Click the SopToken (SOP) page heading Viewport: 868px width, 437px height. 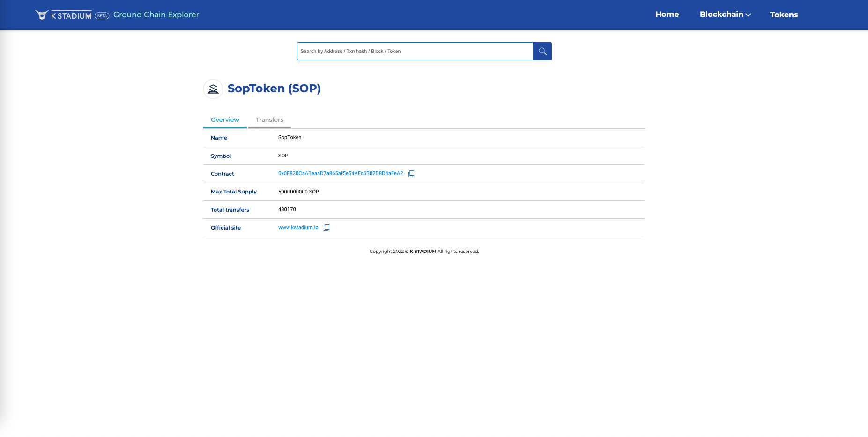click(x=274, y=89)
